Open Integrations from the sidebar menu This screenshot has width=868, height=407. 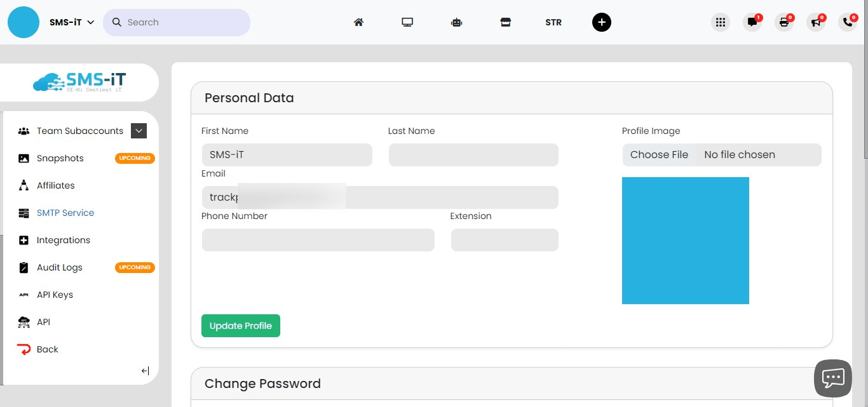pos(64,240)
